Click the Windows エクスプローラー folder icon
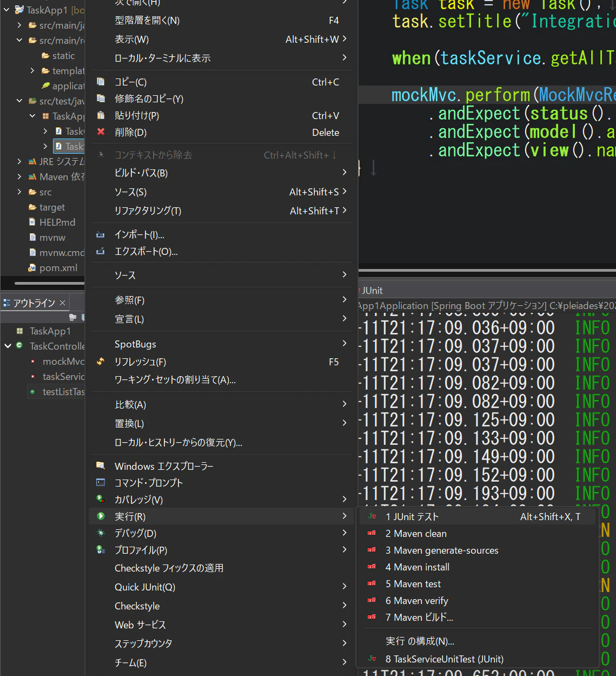This screenshot has width=616, height=676. (101, 465)
